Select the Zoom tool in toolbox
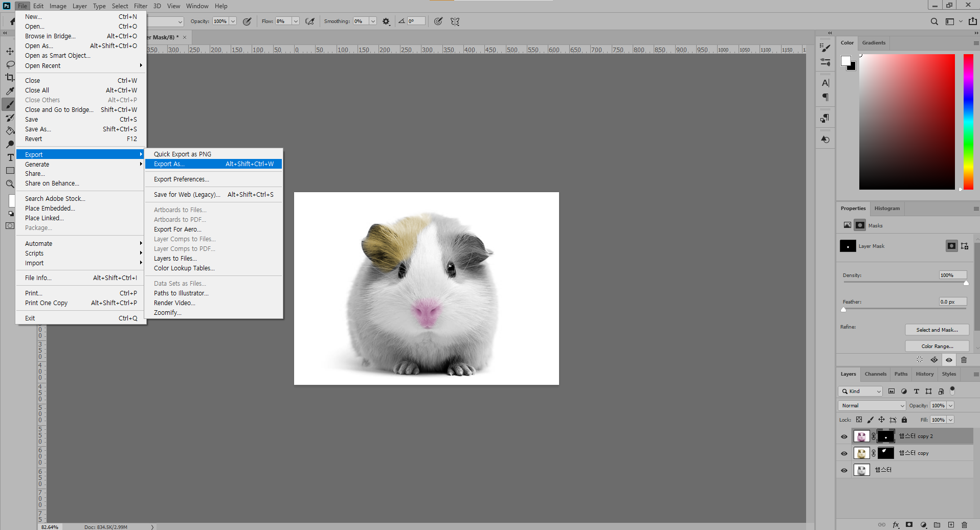Viewport: 980px width, 530px height. (10, 184)
